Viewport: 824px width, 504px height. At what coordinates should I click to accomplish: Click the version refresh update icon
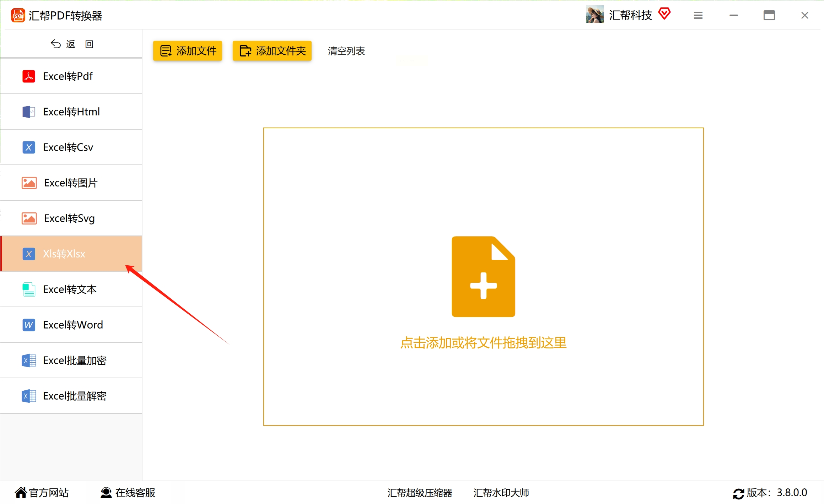(738, 493)
